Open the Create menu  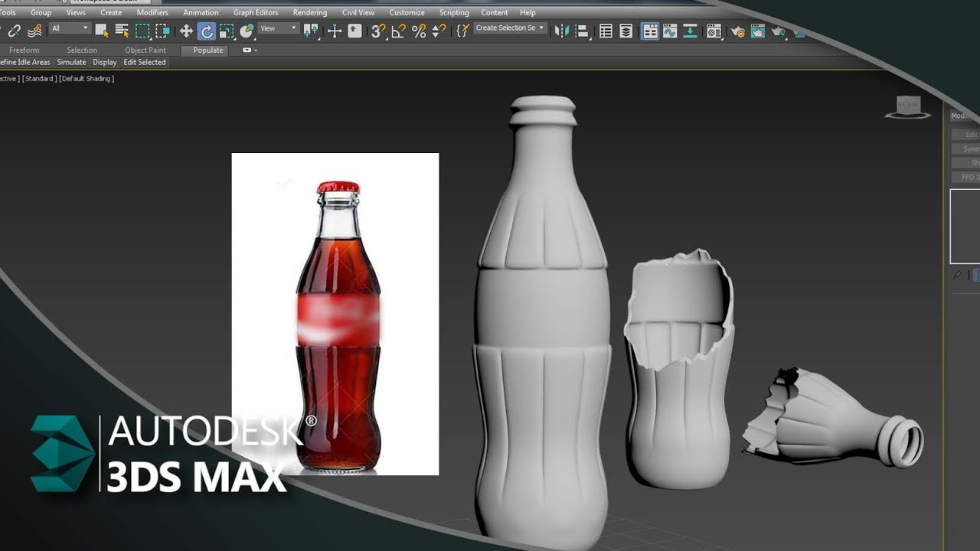tap(111, 12)
